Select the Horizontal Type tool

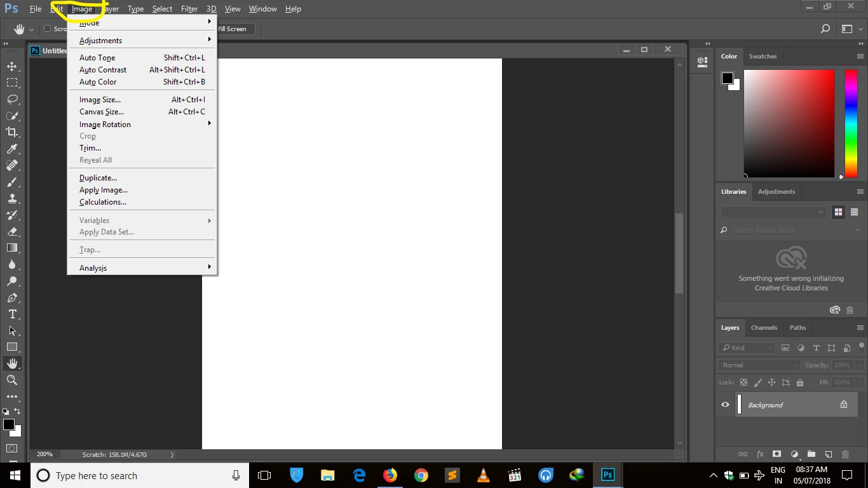click(12, 314)
